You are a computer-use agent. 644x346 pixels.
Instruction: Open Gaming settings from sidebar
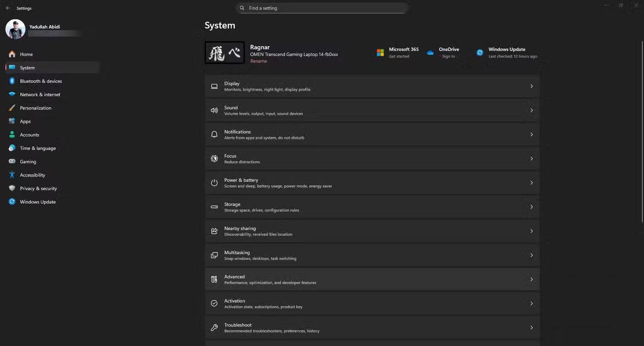[x=52, y=161]
